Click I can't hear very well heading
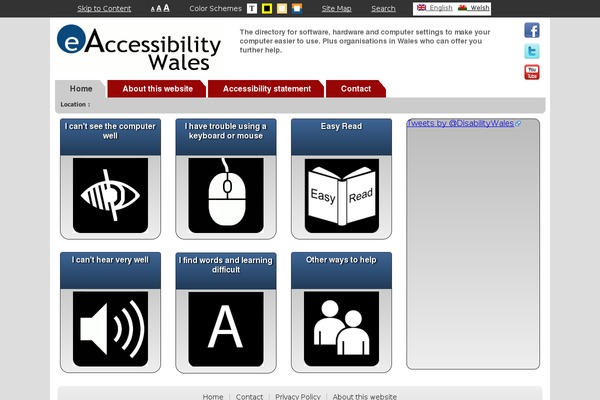 pos(110,260)
